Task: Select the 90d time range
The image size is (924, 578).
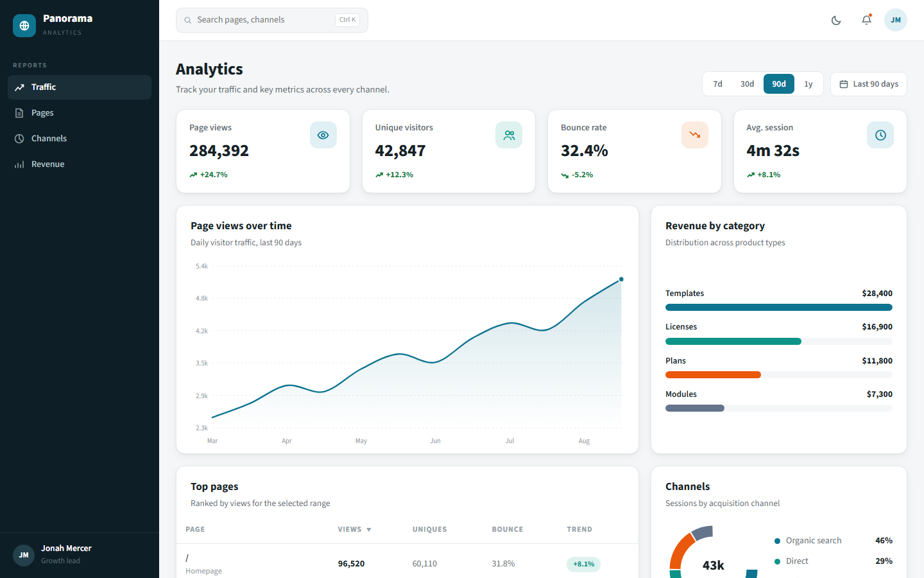Action: pos(779,84)
